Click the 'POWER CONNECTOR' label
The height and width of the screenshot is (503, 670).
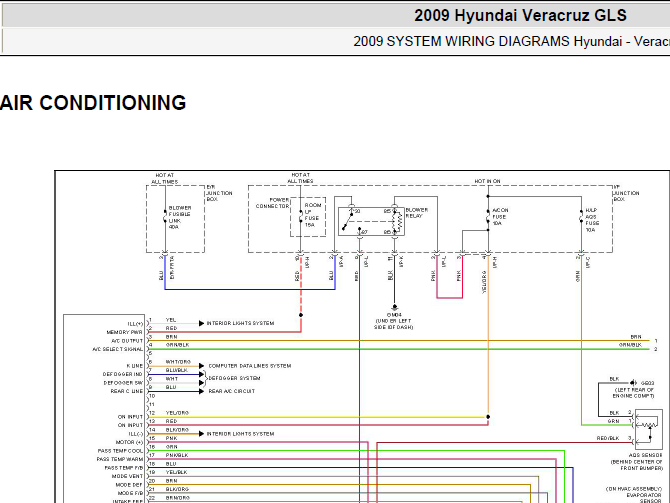pyautogui.click(x=273, y=203)
